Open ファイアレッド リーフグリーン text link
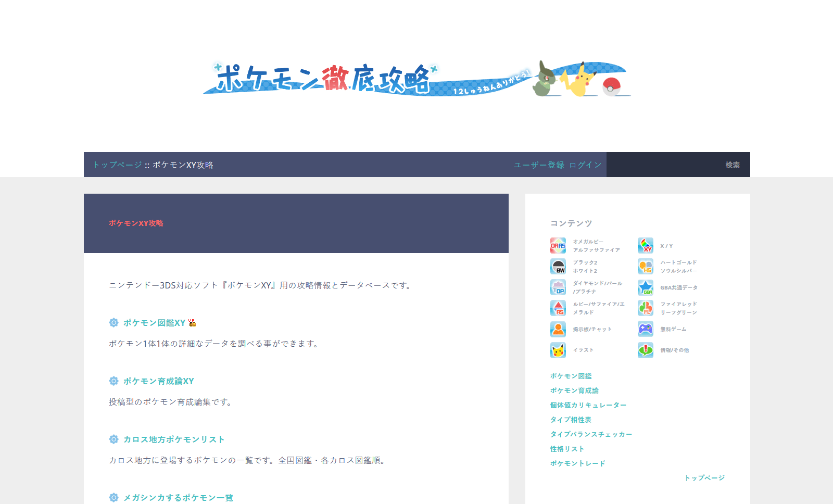The width and height of the screenshot is (833, 504). tap(679, 308)
